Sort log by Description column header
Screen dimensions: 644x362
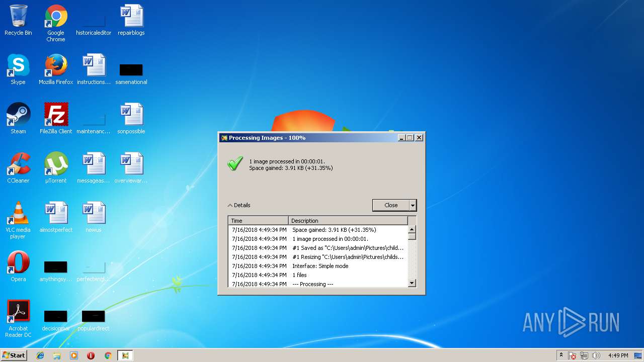coord(348,221)
